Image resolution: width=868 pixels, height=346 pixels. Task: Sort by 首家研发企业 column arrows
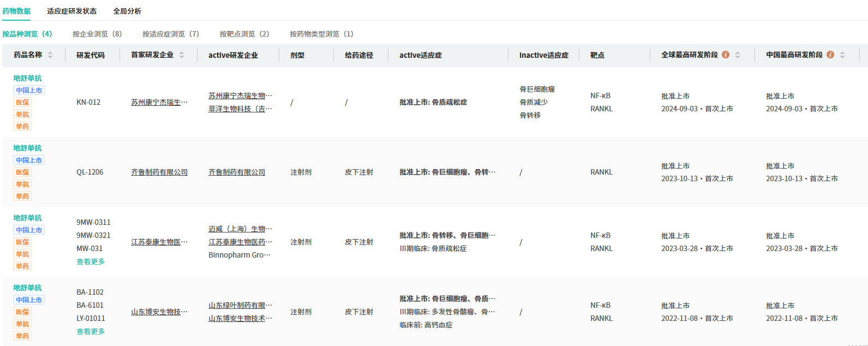pos(182,55)
